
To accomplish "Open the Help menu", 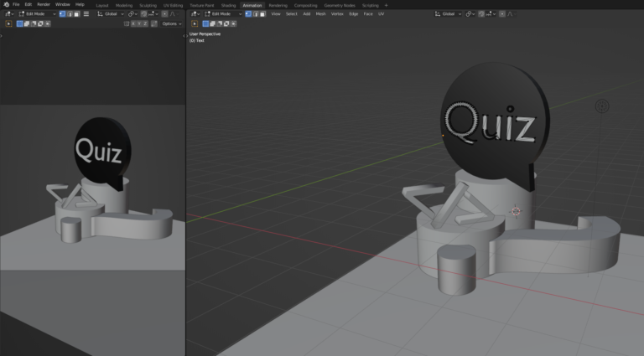I will [80, 4].
